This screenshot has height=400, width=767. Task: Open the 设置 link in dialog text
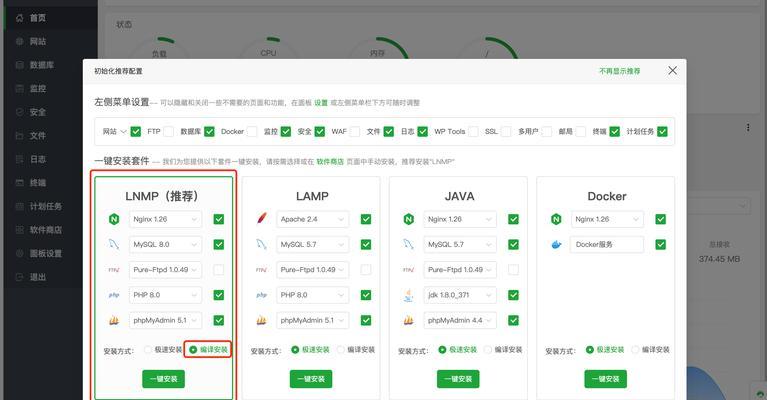click(x=321, y=103)
